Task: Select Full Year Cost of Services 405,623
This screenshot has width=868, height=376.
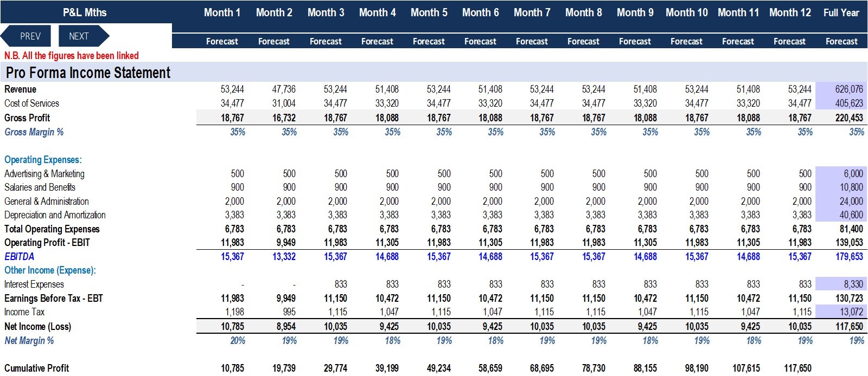Action: click(841, 103)
